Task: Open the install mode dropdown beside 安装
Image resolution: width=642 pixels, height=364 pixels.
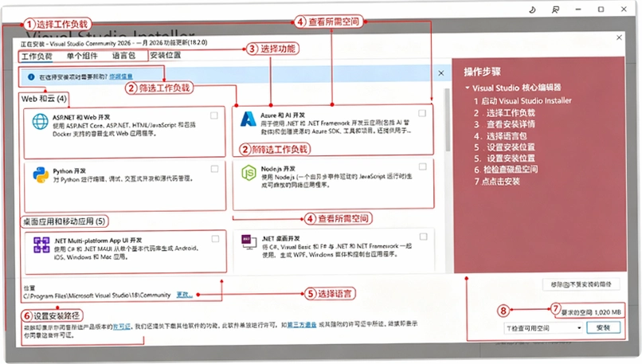Action: (543, 328)
